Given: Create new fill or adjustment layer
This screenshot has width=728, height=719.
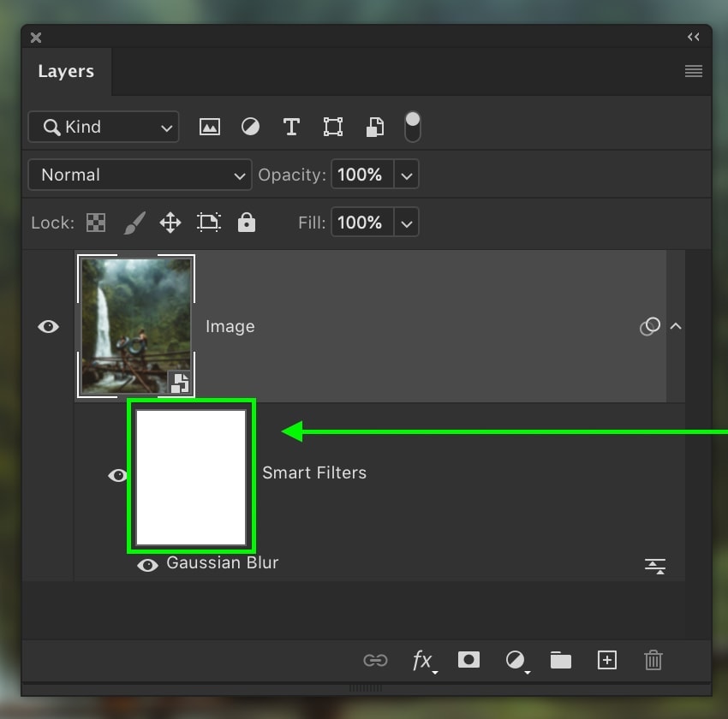Looking at the screenshot, I should (x=516, y=661).
